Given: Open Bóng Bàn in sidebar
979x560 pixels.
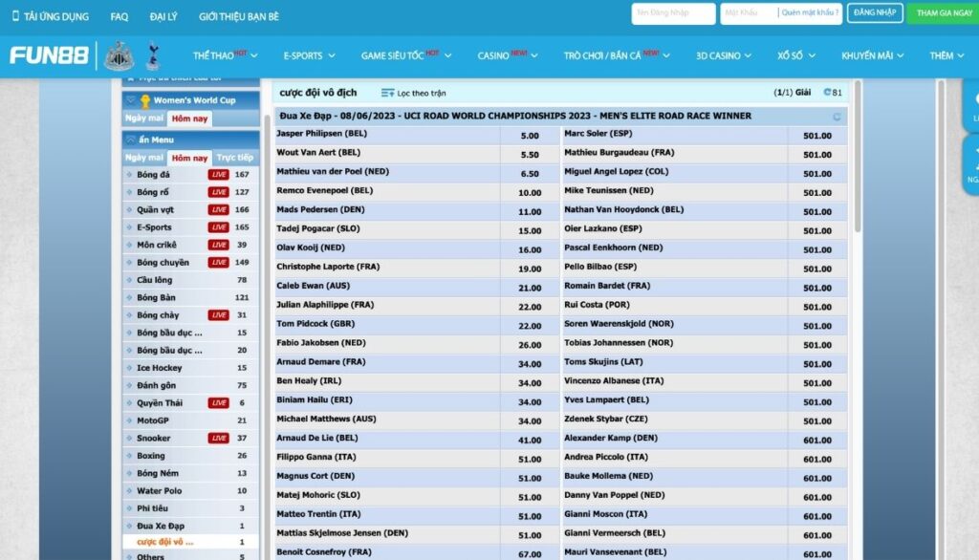Looking at the screenshot, I should point(156,298).
